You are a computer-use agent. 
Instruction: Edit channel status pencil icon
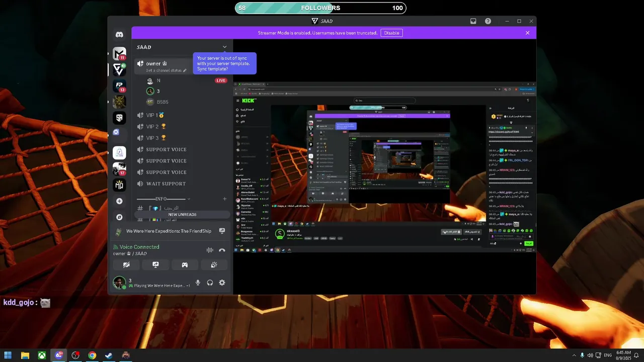[x=185, y=70]
